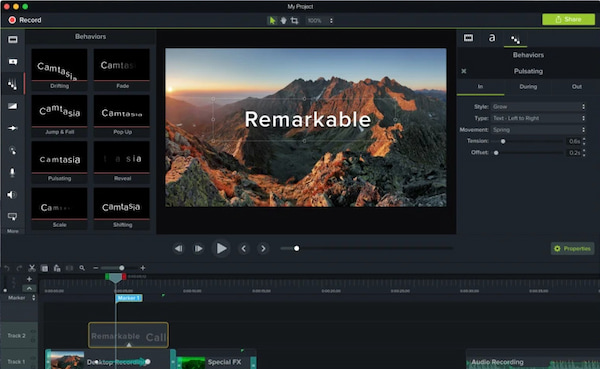Jump to next marker with right chevron
This screenshot has height=369, width=600.
click(263, 249)
